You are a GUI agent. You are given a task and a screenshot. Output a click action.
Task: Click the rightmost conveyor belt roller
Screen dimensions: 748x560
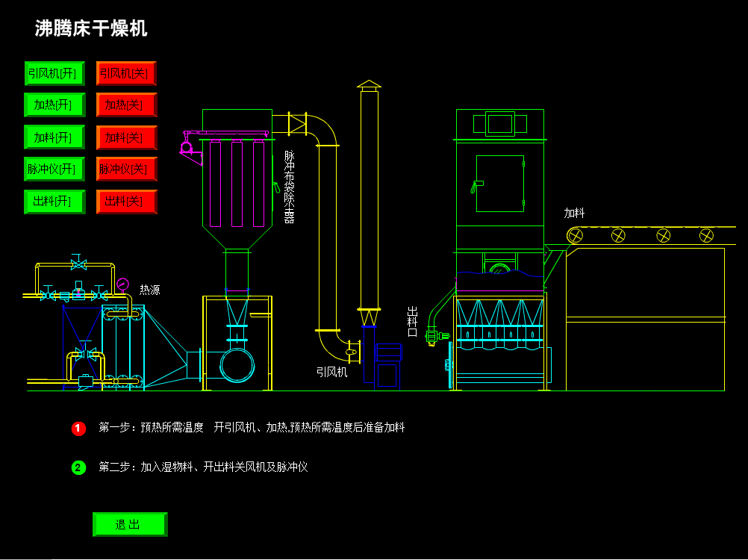tap(706, 235)
